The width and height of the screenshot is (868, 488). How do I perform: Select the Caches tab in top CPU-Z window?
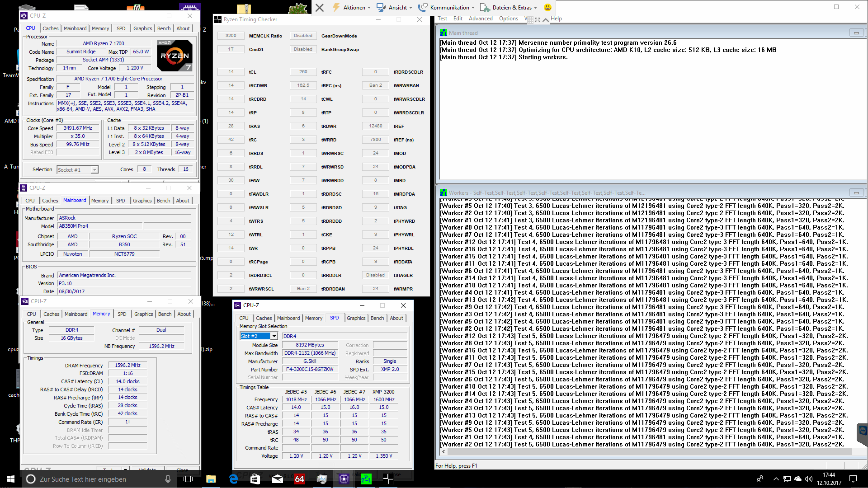[51, 28]
